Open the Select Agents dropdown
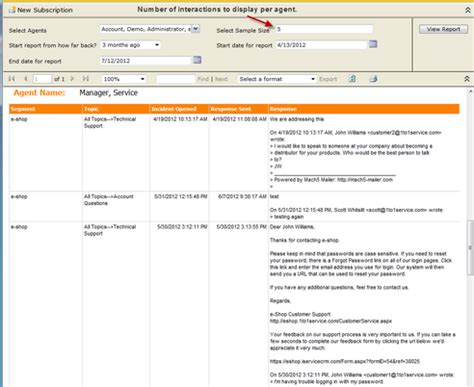Image resolution: width=474 pixels, height=387 pixels. pos(196,29)
